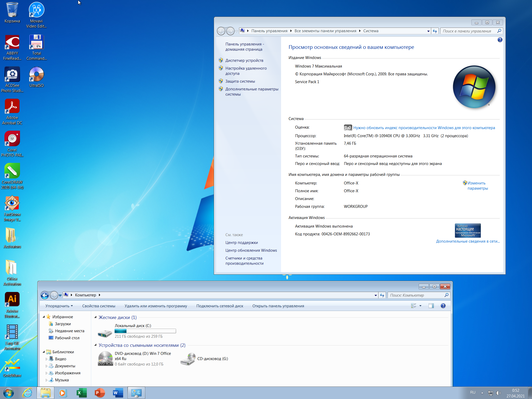Select the CD drive (G:)
Viewport: 532px width, 399px height.
pos(204,359)
